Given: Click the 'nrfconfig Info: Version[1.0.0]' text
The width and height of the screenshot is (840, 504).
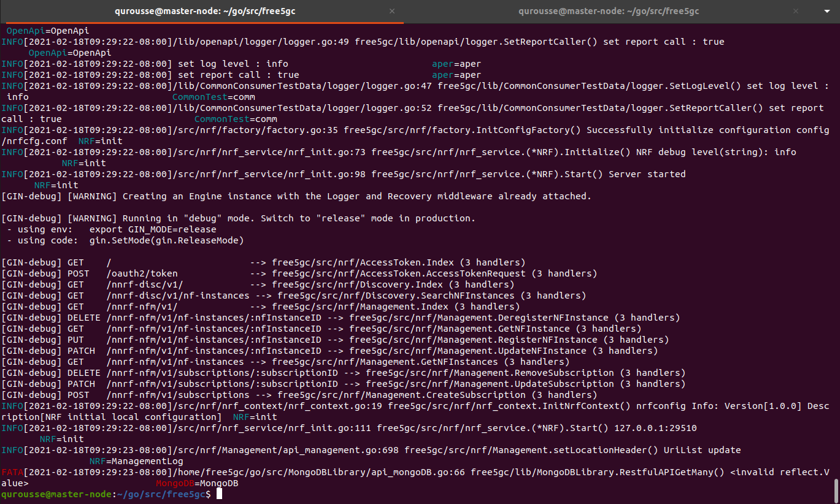Looking at the screenshot, I should click(719, 406).
